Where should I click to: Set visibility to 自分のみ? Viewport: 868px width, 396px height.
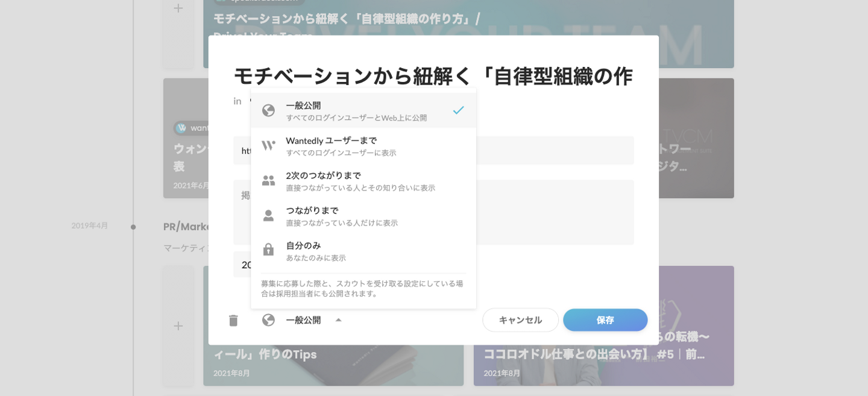tap(363, 250)
